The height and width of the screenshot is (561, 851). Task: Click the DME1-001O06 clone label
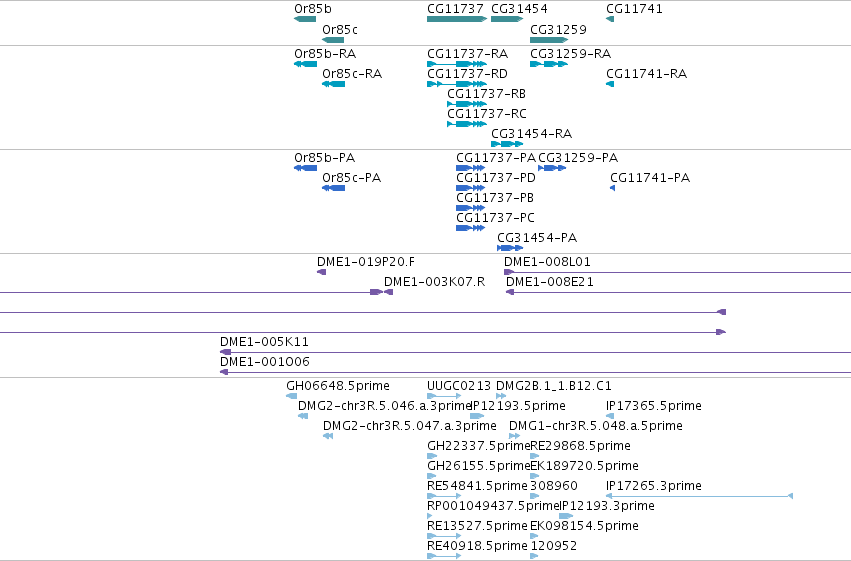point(265,362)
